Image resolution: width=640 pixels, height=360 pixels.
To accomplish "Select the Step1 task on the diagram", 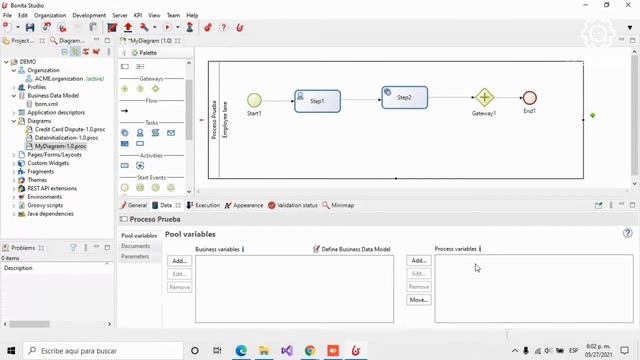I will pyautogui.click(x=318, y=101).
